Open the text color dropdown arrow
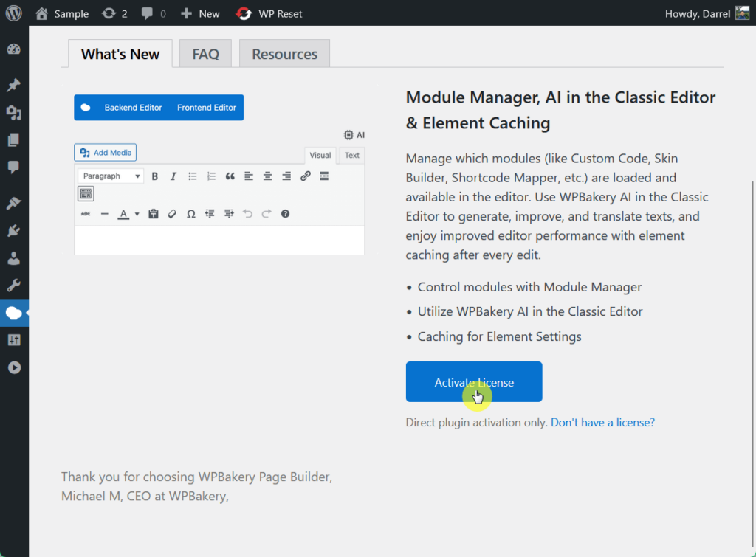This screenshot has height=557, width=756. pos(137,214)
